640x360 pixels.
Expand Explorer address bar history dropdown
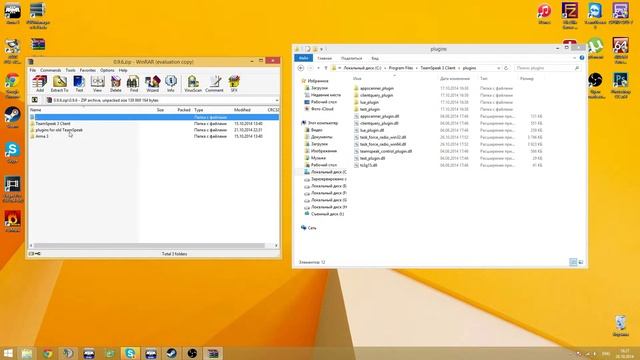[498, 68]
